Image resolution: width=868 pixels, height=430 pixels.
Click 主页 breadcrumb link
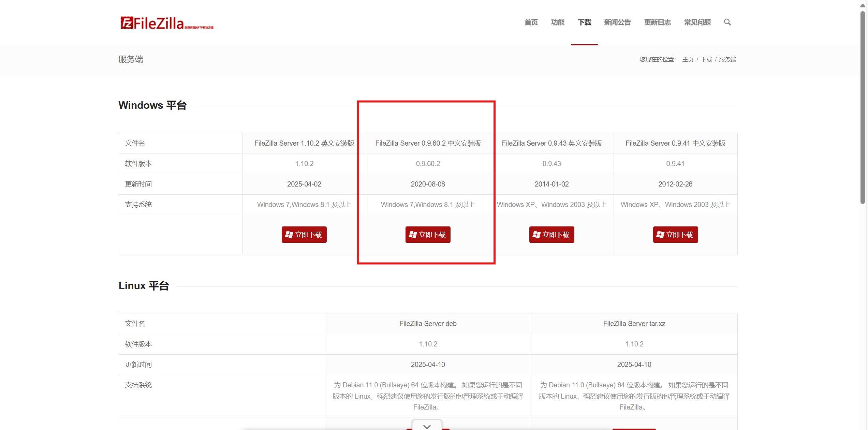688,59
